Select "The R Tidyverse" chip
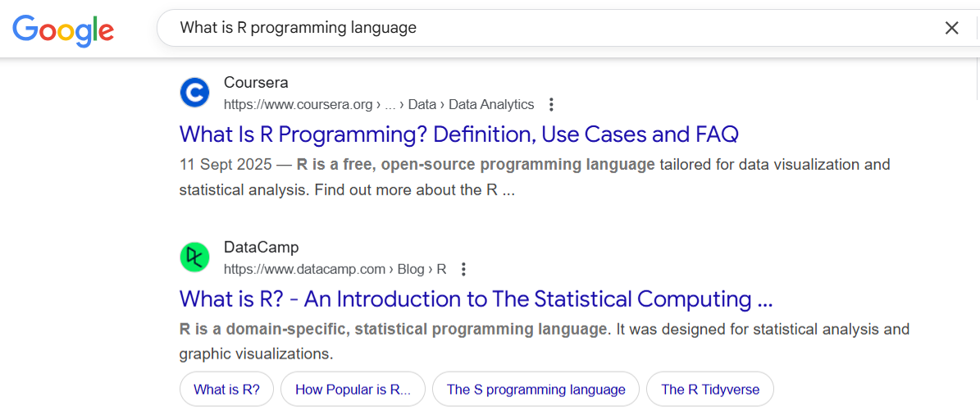 (x=710, y=390)
